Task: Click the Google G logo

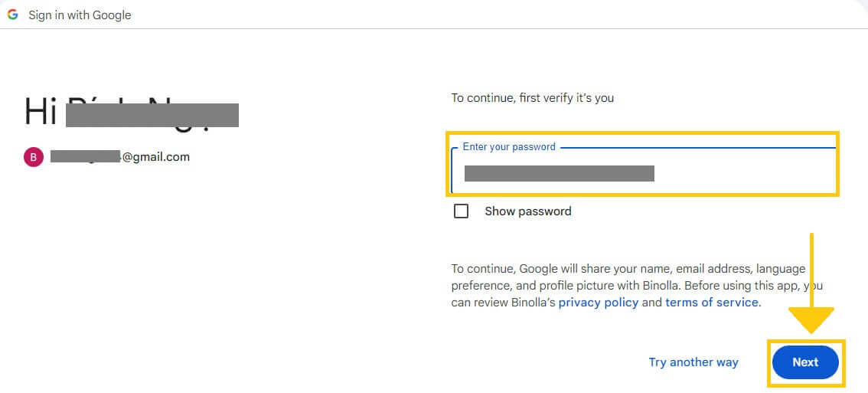Action: pyautogui.click(x=12, y=15)
